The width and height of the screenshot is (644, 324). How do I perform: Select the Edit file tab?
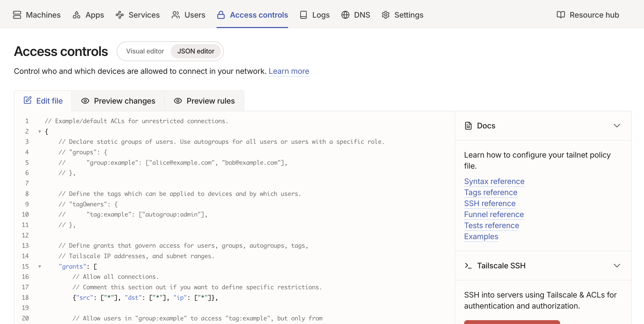[43, 101]
